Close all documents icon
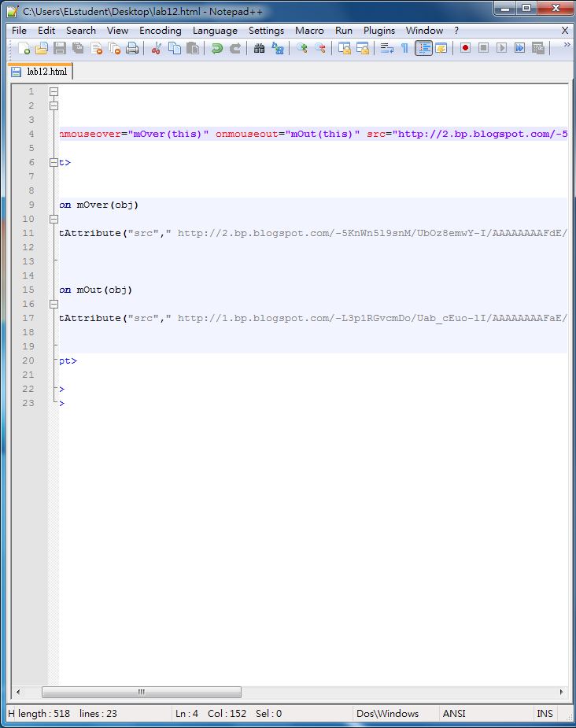576x728 pixels. [x=114, y=48]
